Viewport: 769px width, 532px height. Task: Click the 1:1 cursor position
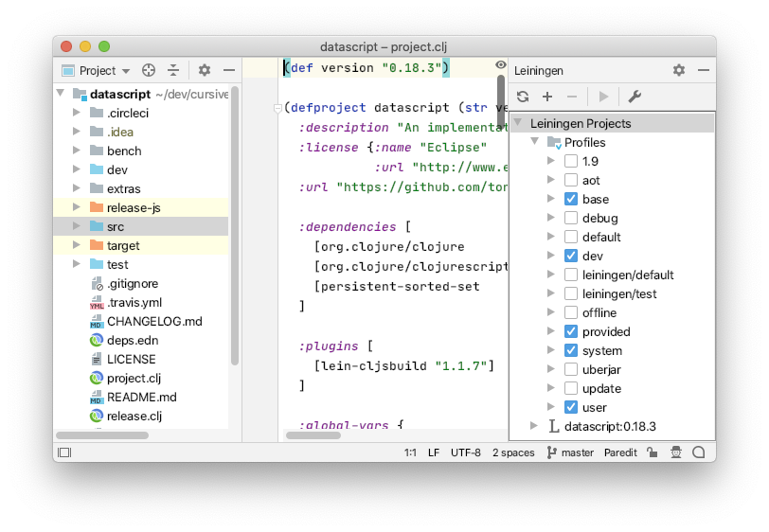pyautogui.click(x=410, y=452)
